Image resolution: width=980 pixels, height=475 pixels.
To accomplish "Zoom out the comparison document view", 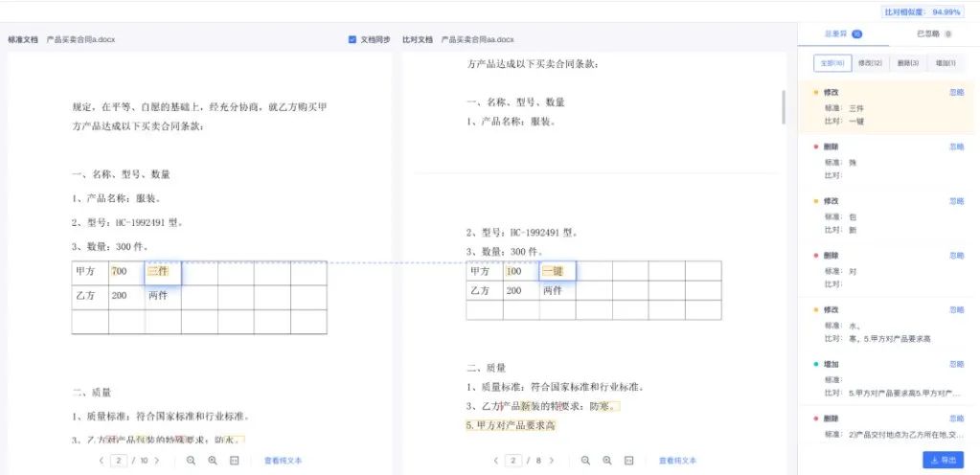I will (585, 461).
